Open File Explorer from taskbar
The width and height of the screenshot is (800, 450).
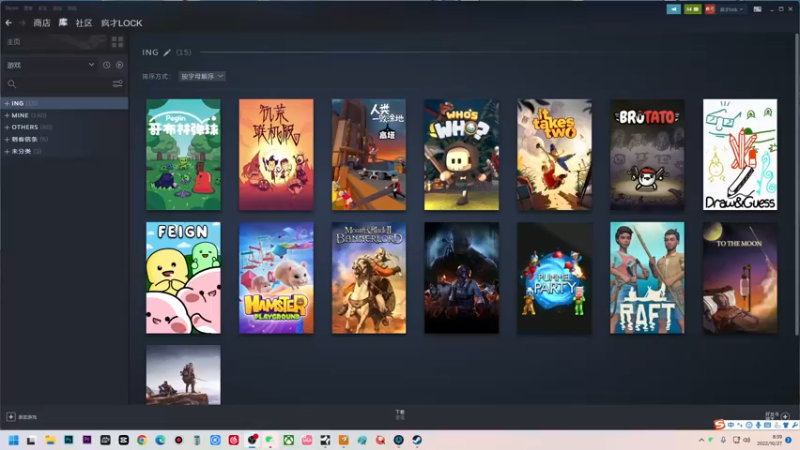[x=50, y=440]
